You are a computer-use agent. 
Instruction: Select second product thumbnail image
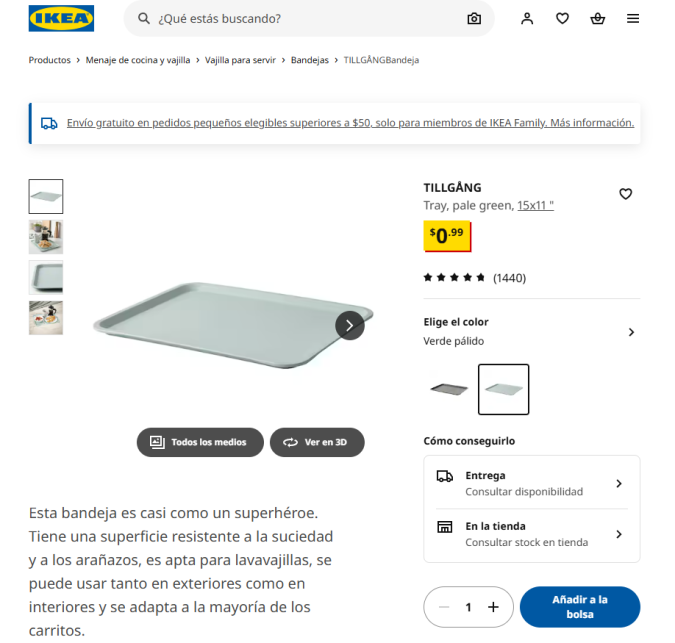click(46, 237)
